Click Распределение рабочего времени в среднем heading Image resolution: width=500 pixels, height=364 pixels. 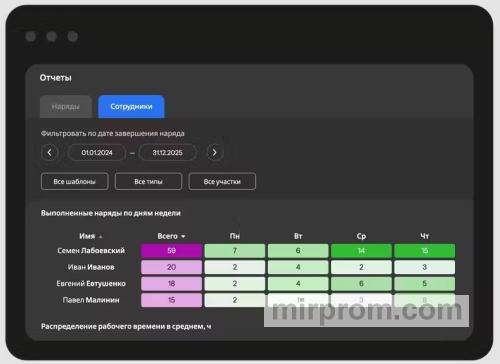126,327
